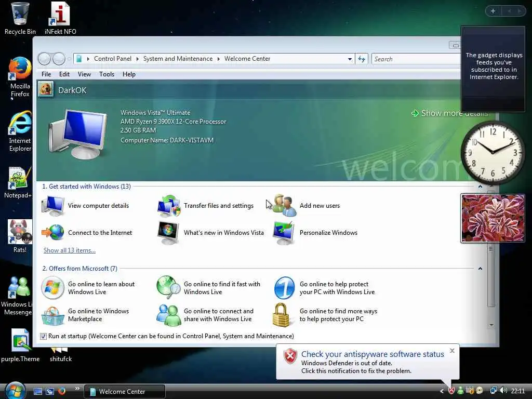The width and height of the screenshot is (532, 399).
Task: Click the padlock icon for PC protection
Action: tap(281, 315)
